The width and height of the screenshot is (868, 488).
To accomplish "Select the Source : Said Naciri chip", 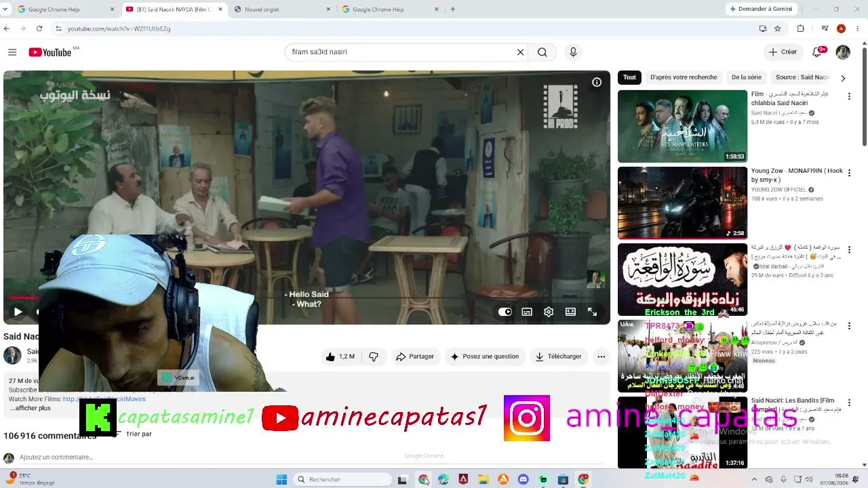I will 802,77.
